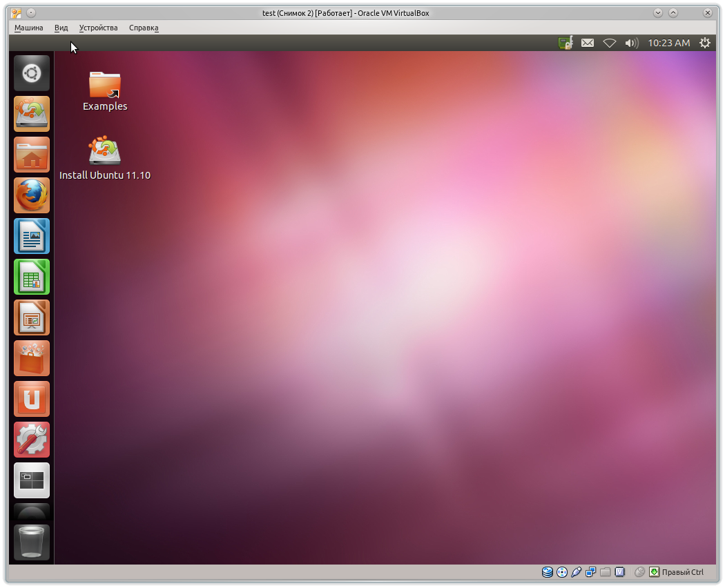Open the session power gear menu
The height and width of the screenshot is (588, 725).
(x=705, y=43)
